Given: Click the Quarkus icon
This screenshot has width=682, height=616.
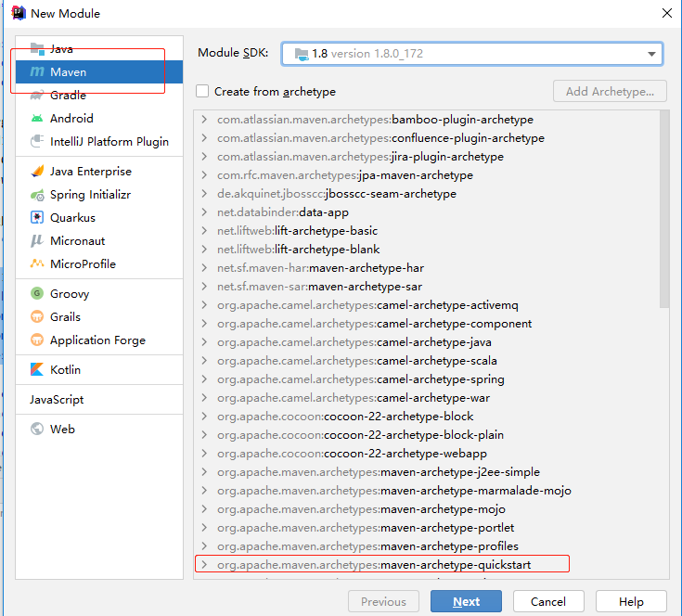Looking at the screenshot, I should point(37,217).
